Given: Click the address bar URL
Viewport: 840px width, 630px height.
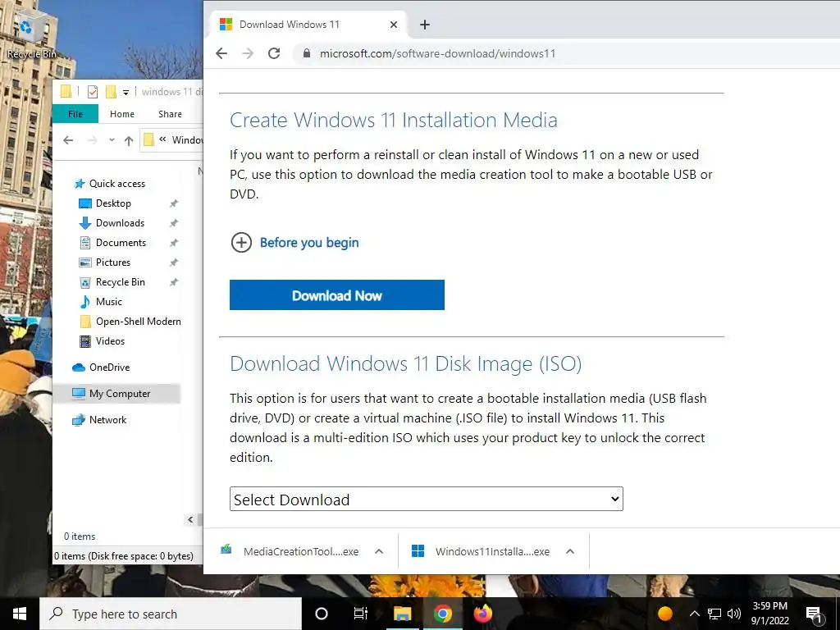Looking at the screenshot, I should [437, 53].
